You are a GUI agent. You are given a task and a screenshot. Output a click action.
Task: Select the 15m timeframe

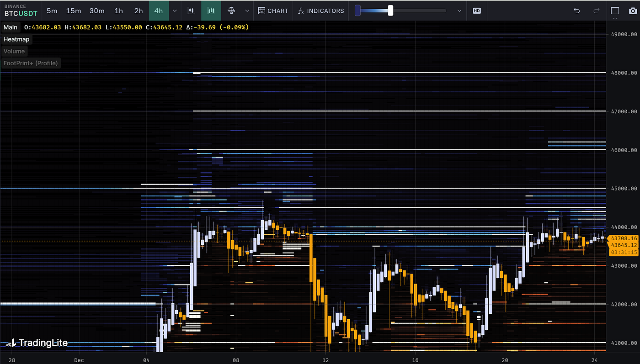[74, 11]
